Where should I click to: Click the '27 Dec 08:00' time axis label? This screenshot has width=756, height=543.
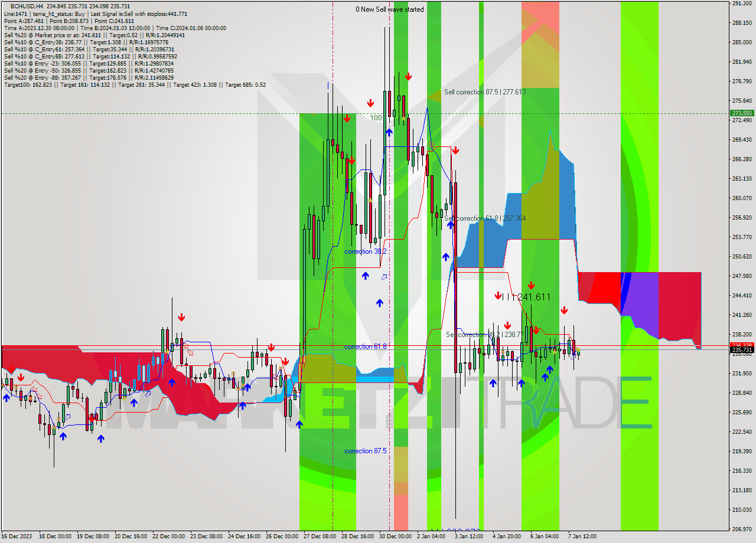[320, 537]
